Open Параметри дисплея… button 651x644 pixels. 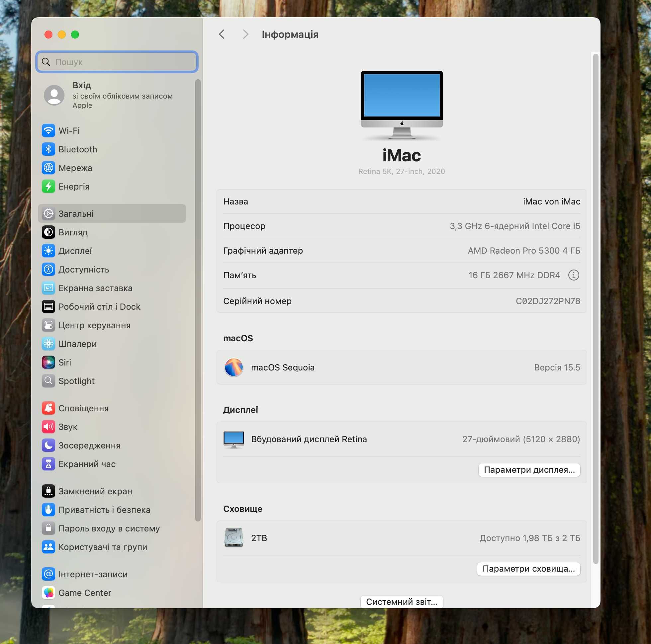click(x=529, y=469)
